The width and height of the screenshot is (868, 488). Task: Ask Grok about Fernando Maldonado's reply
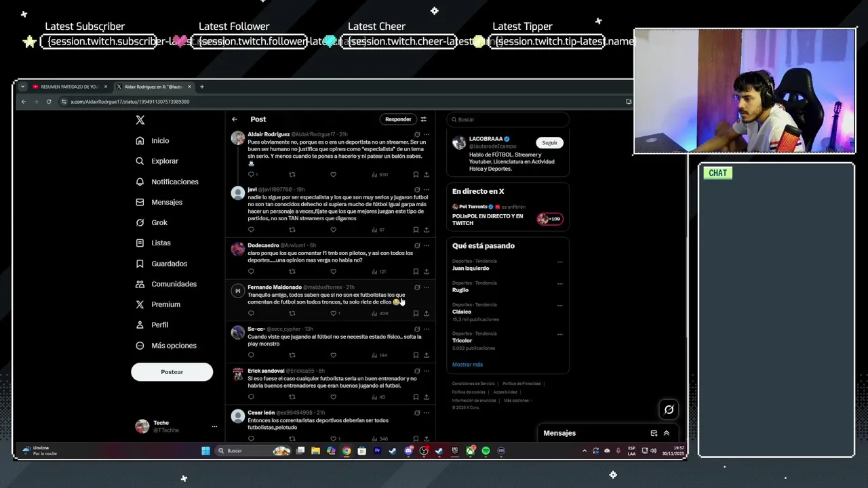(x=417, y=287)
